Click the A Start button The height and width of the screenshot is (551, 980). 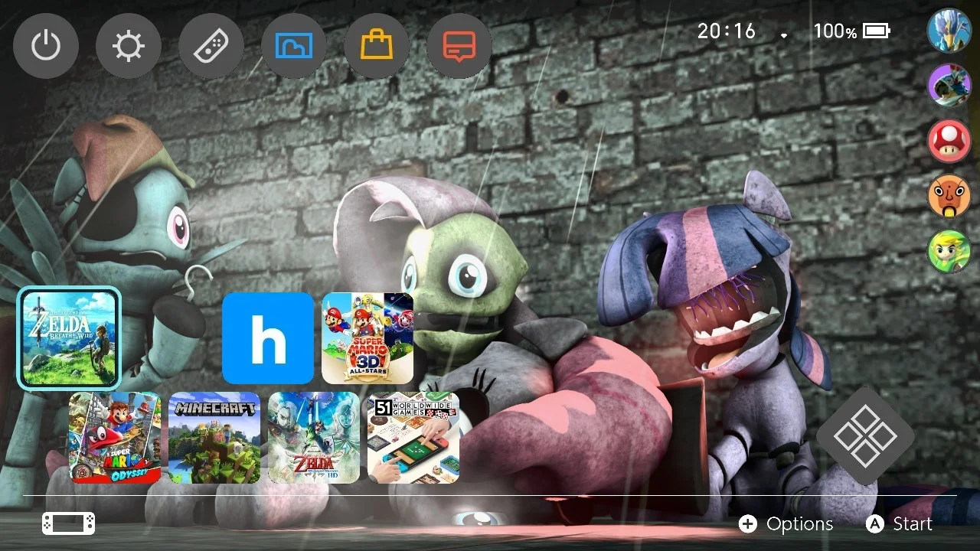pyautogui.click(x=899, y=524)
